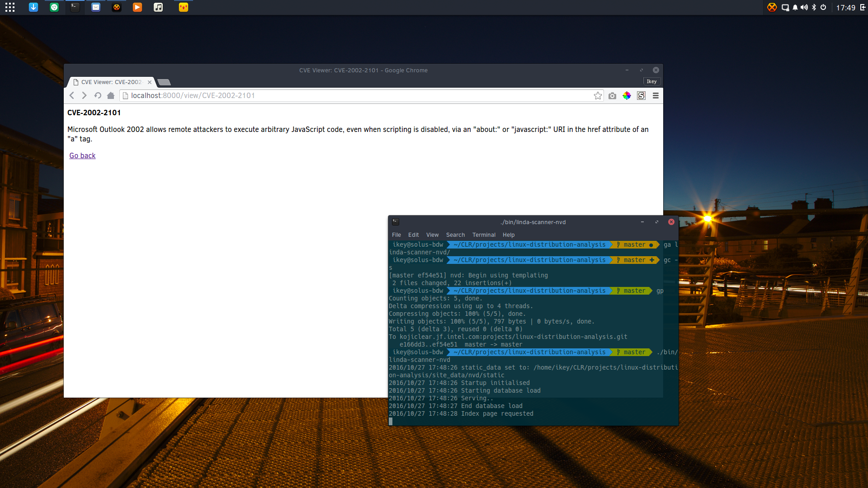Click the S extension icon in Chrome
Screen dimensions: 868x488
pos(641,95)
